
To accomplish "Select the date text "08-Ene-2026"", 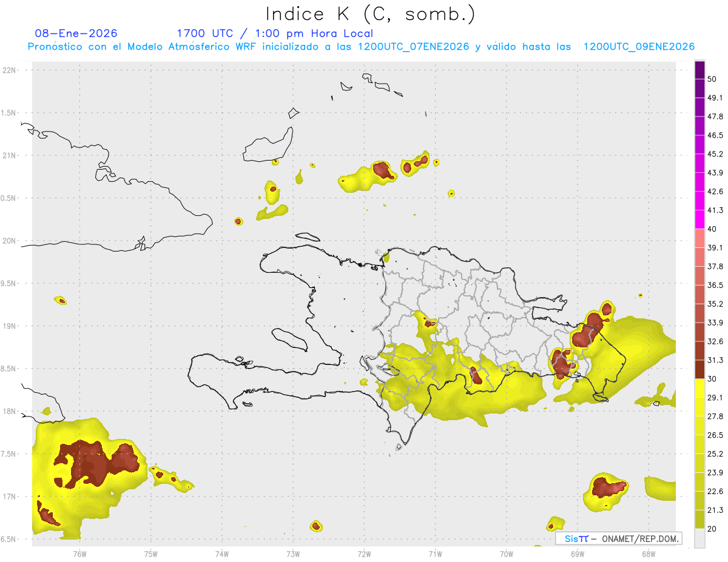I will click(x=76, y=33).
